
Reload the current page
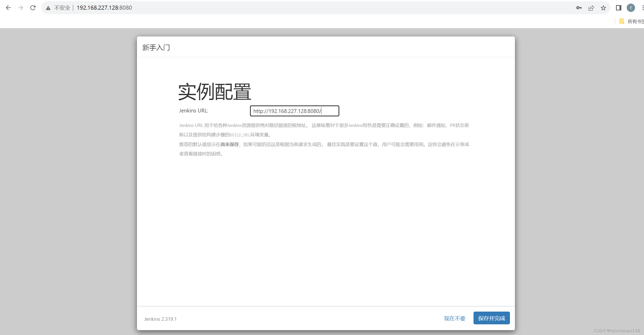pos(33,8)
